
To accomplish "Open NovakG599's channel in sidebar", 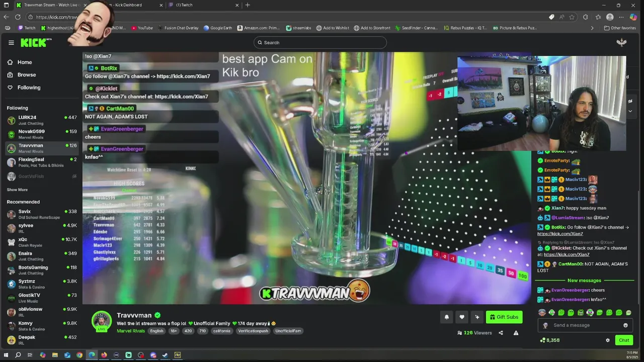I will pos(42,134).
